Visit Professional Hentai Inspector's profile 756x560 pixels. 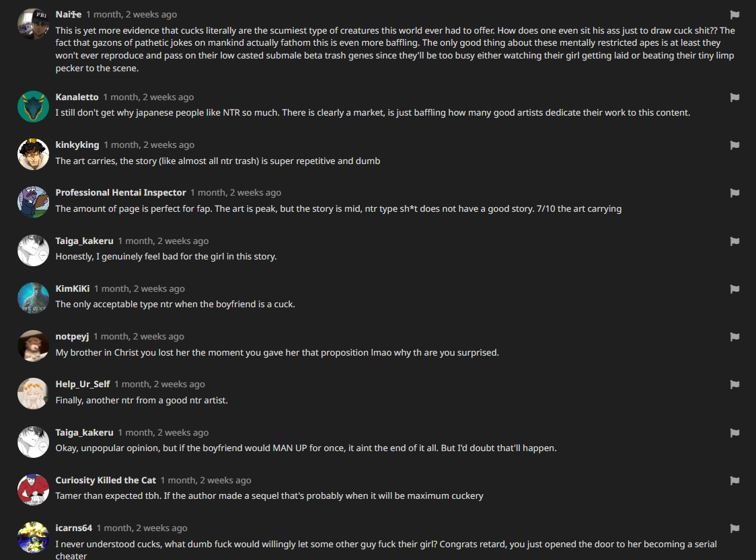click(120, 193)
